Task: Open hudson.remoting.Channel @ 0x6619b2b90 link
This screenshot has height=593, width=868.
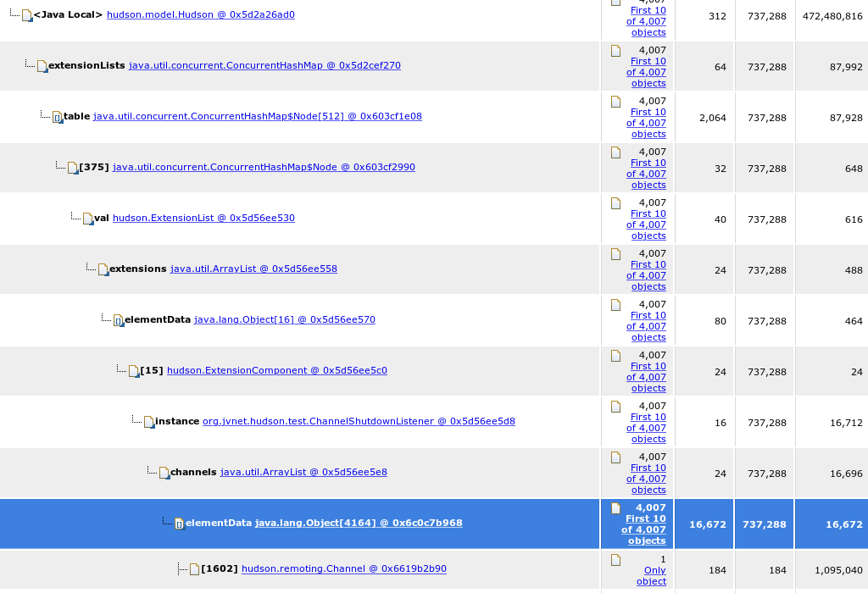Action: pyautogui.click(x=343, y=568)
